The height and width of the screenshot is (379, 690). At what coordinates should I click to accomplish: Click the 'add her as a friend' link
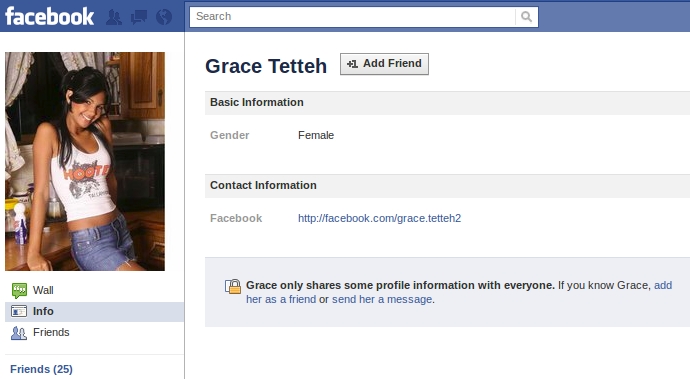459,292
